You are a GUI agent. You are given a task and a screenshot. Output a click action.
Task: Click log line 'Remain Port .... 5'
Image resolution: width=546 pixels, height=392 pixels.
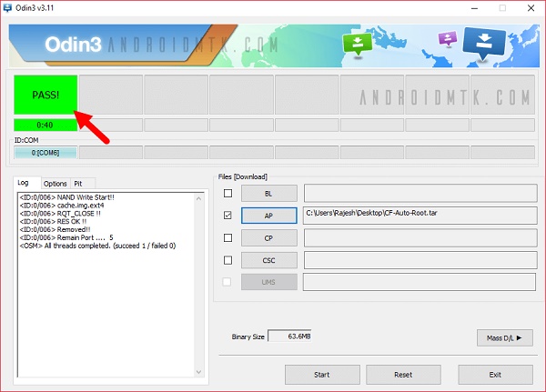(x=66, y=237)
